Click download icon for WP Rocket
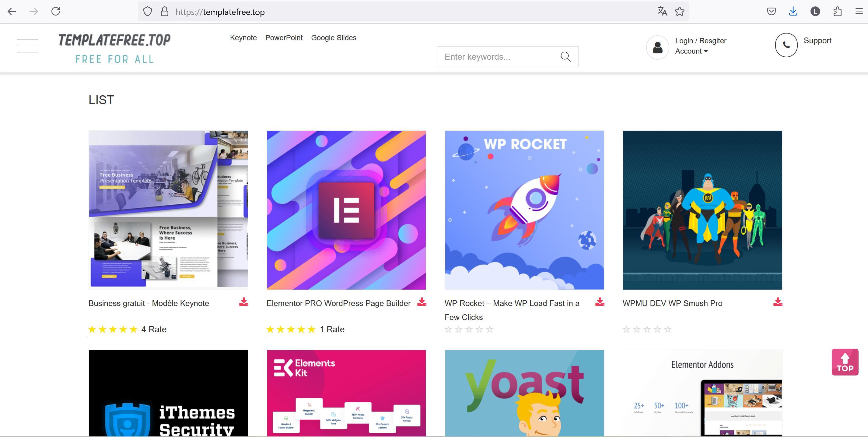The height and width of the screenshot is (437, 868). (600, 302)
